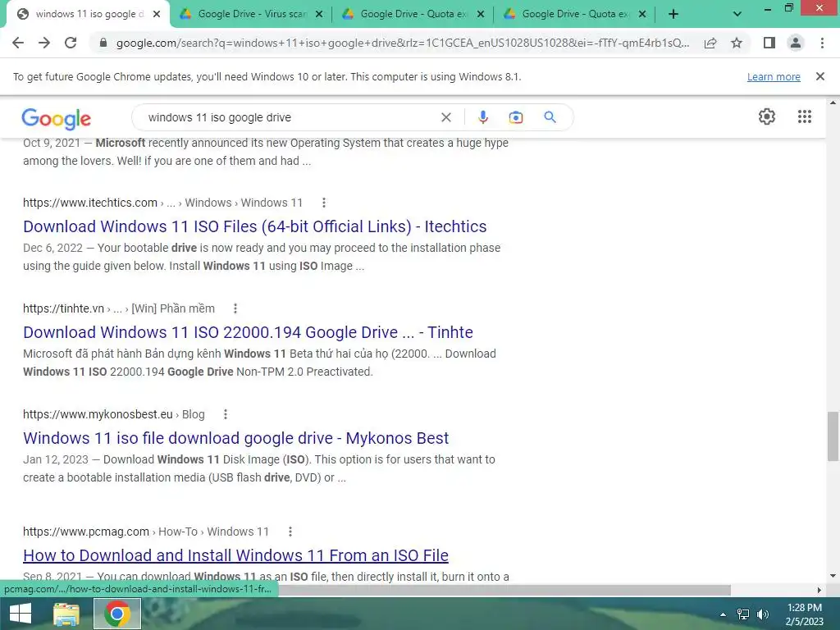840x630 pixels.
Task: Open the Windows Start button
Action: (x=21, y=614)
